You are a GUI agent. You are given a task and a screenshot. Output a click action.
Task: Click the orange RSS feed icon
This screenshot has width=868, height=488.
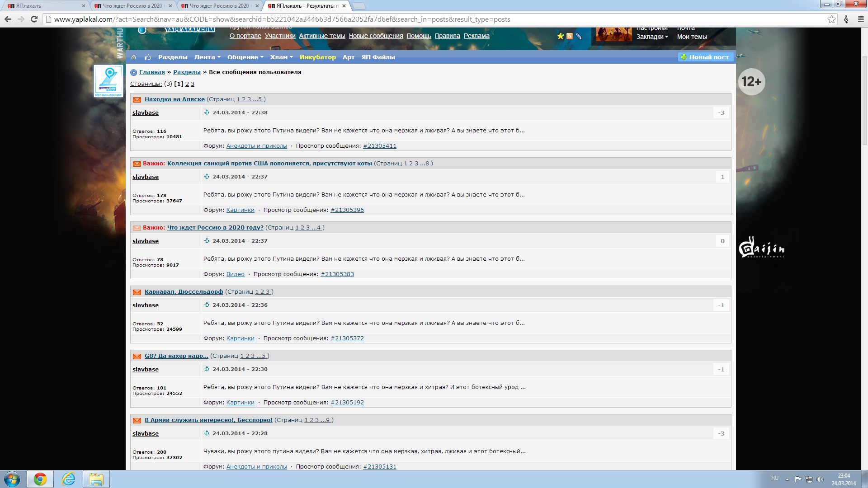(x=570, y=36)
